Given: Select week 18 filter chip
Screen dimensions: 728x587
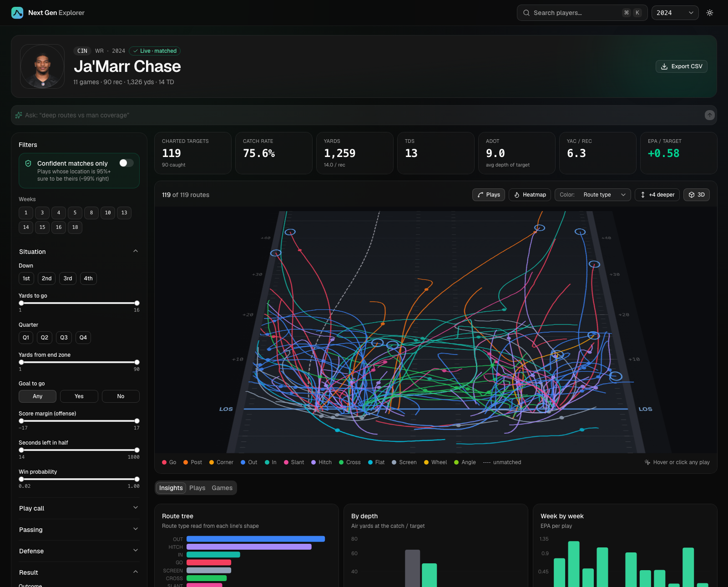Looking at the screenshot, I should pyautogui.click(x=75, y=228).
